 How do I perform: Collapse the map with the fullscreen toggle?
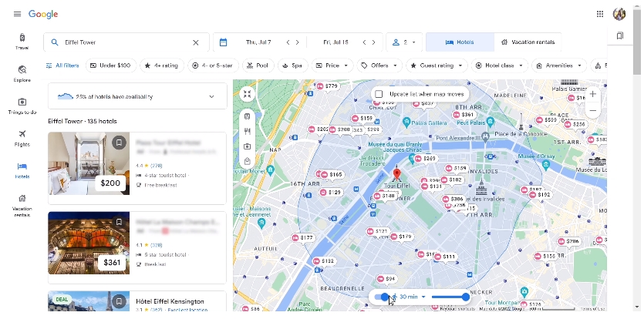tap(247, 93)
